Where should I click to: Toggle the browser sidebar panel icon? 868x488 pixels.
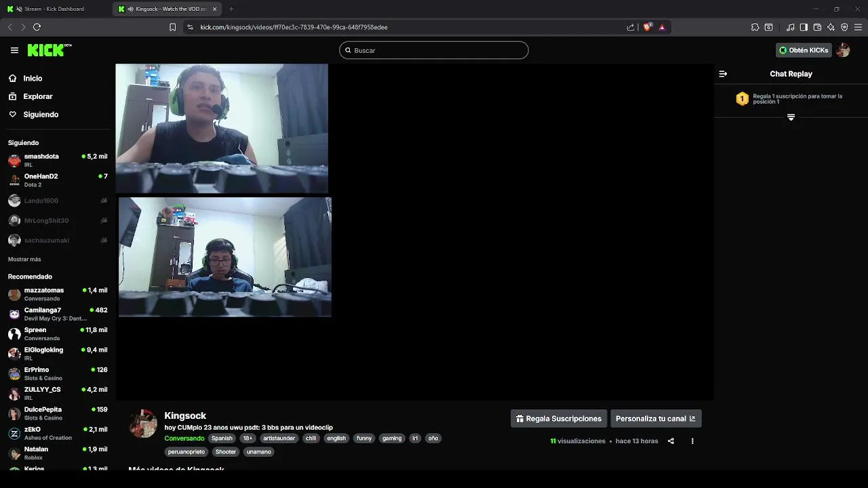(804, 27)
